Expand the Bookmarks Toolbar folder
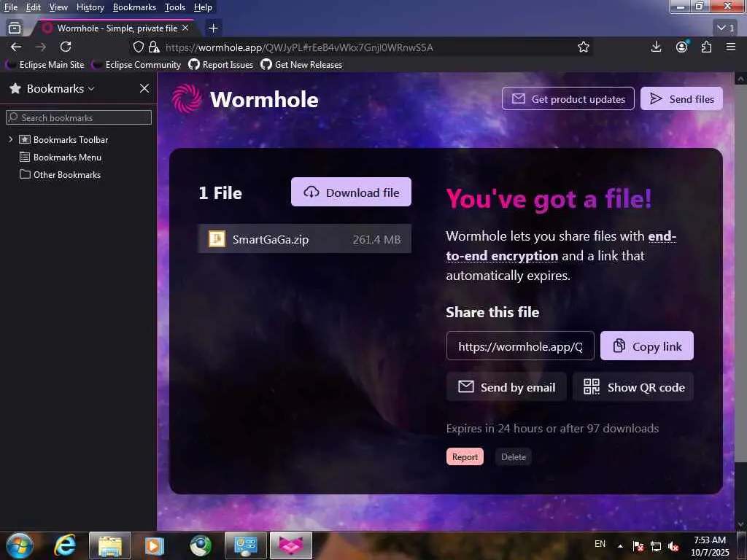This screenshot has width=747, height=560. [10, 139]
